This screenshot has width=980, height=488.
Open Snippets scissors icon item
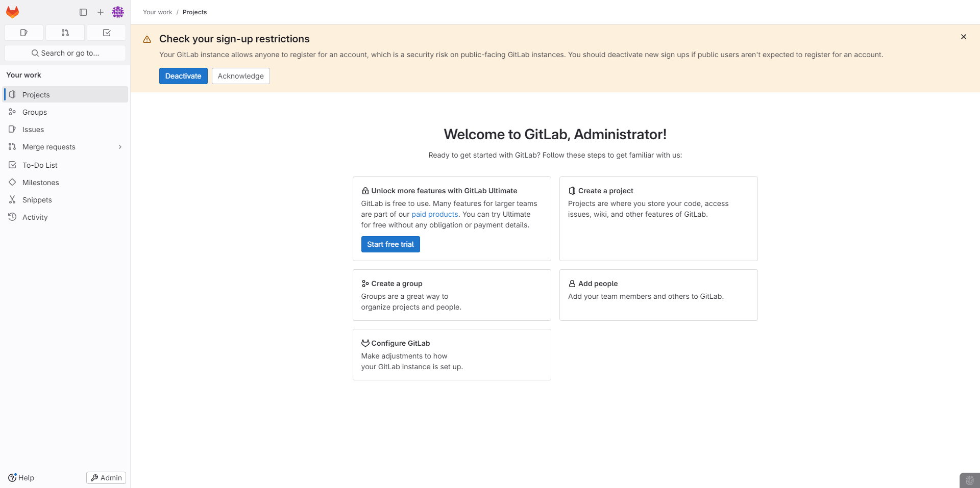point(12,200)
